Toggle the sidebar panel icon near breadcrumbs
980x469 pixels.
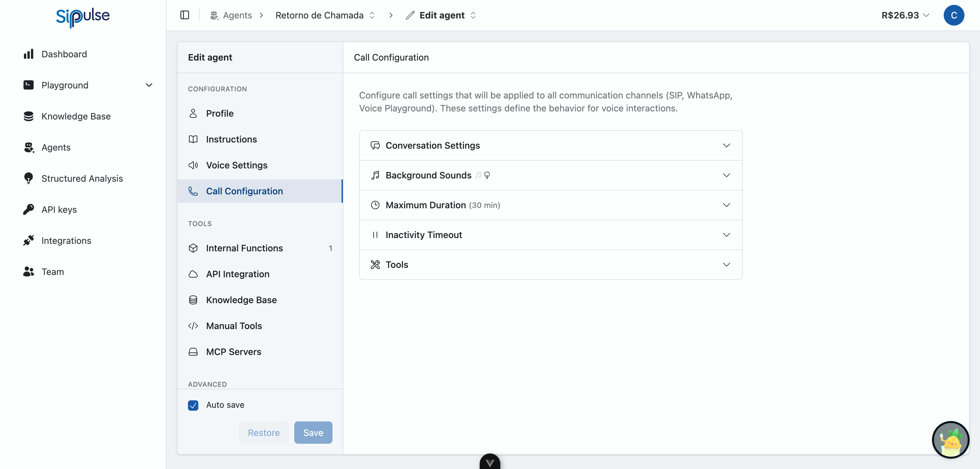click(185, 15)
